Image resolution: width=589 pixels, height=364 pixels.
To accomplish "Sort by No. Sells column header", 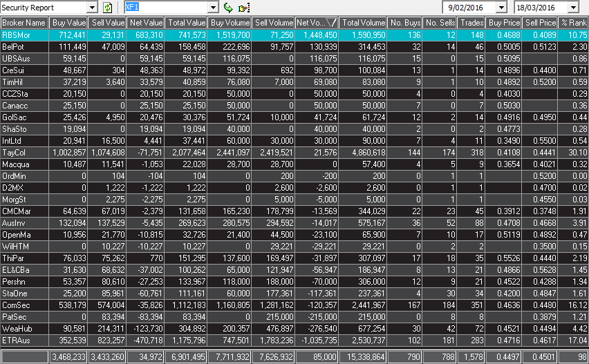I will click(x=440, y=23).
